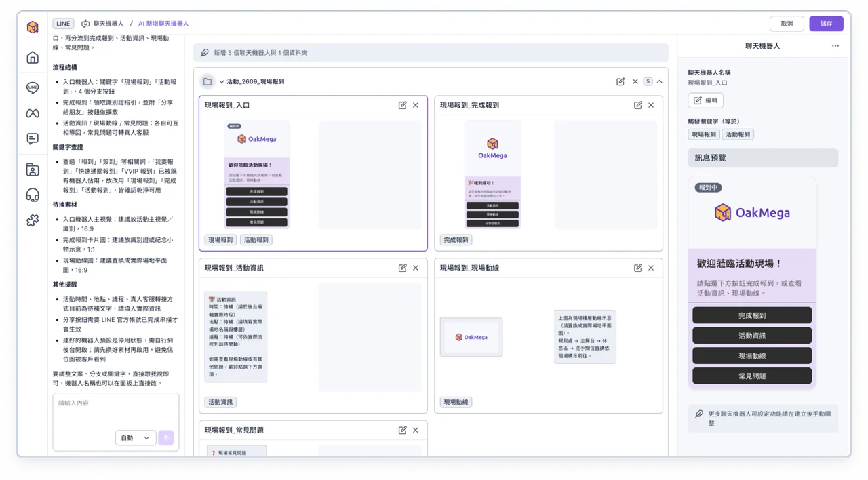The image size is (868, 480).
Task: Click the 活動資訊 button in the message preview
Action: pos(752,336)
